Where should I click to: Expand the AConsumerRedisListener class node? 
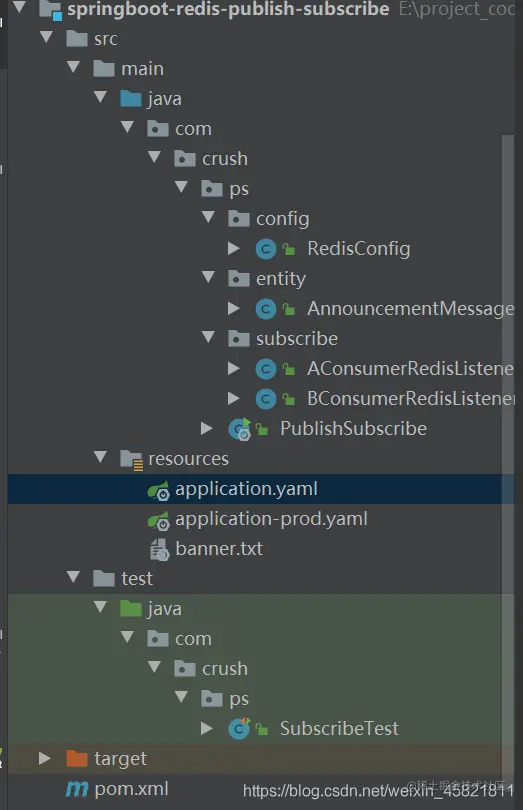[234, 368]
